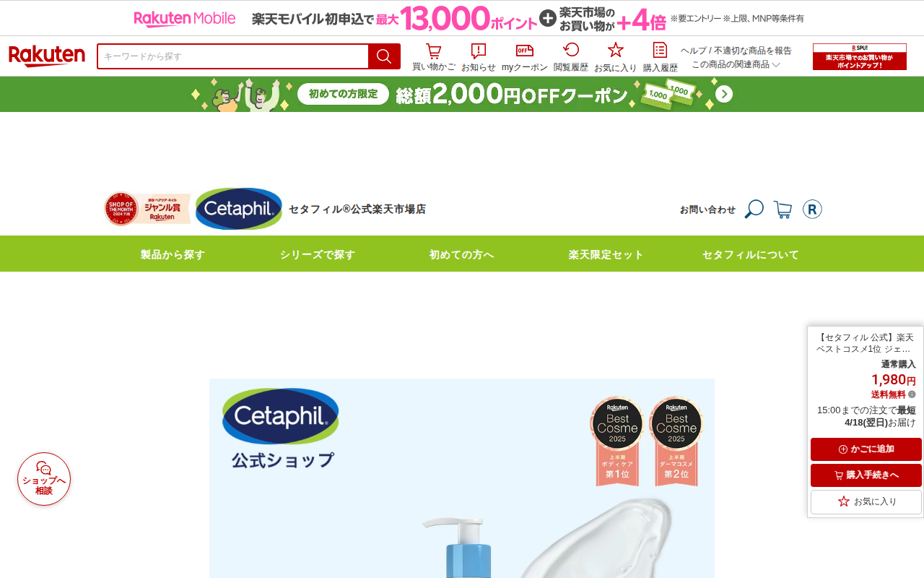Screen dimensions: 924x578
Task: Add item with かごに追加 button
Action: point(866,449)
